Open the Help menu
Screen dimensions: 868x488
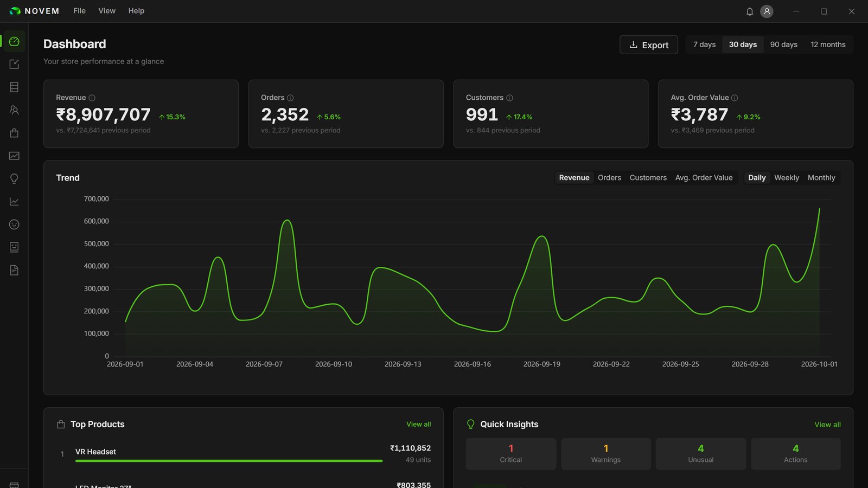tap(136, 11)
